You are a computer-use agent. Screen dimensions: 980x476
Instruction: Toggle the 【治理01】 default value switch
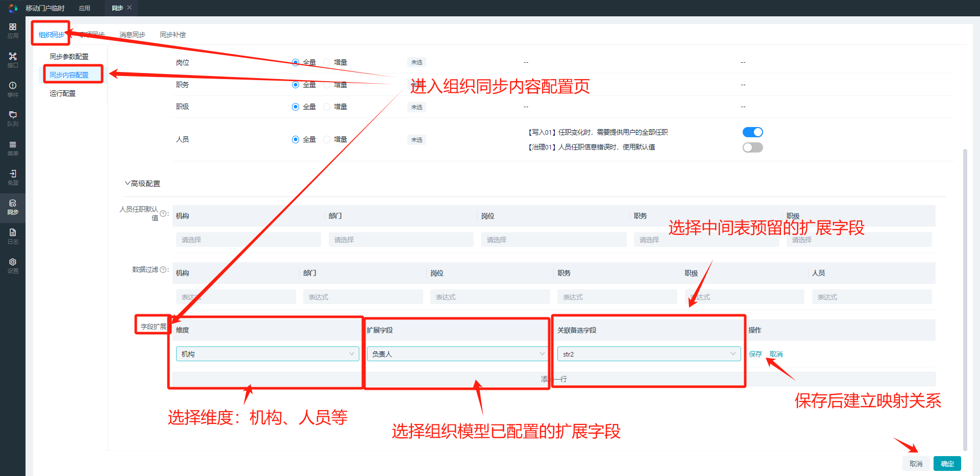click(x=752, y=147)
